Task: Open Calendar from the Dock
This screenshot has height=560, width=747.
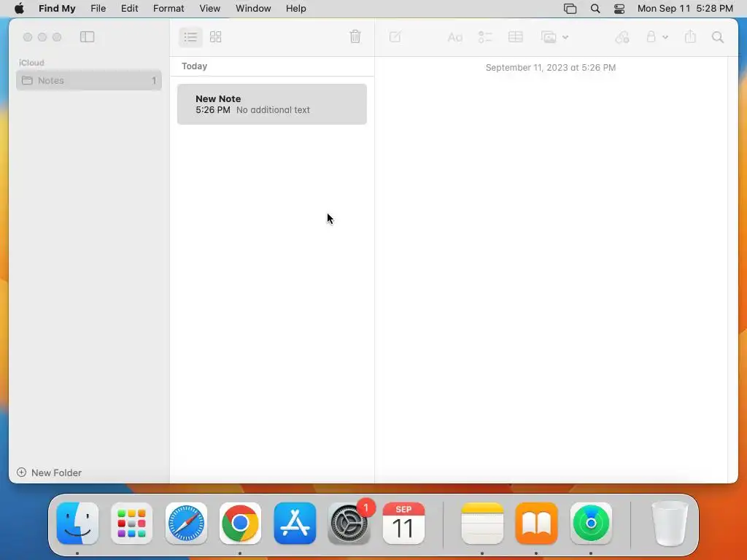Action: pyautogui.click(x=403, y=524)
